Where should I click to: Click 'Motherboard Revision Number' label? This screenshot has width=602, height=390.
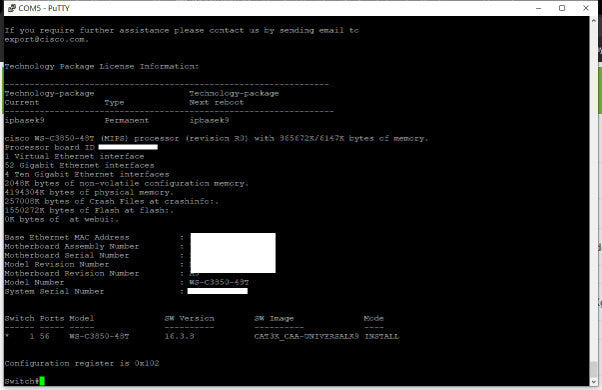coord(72,273)
